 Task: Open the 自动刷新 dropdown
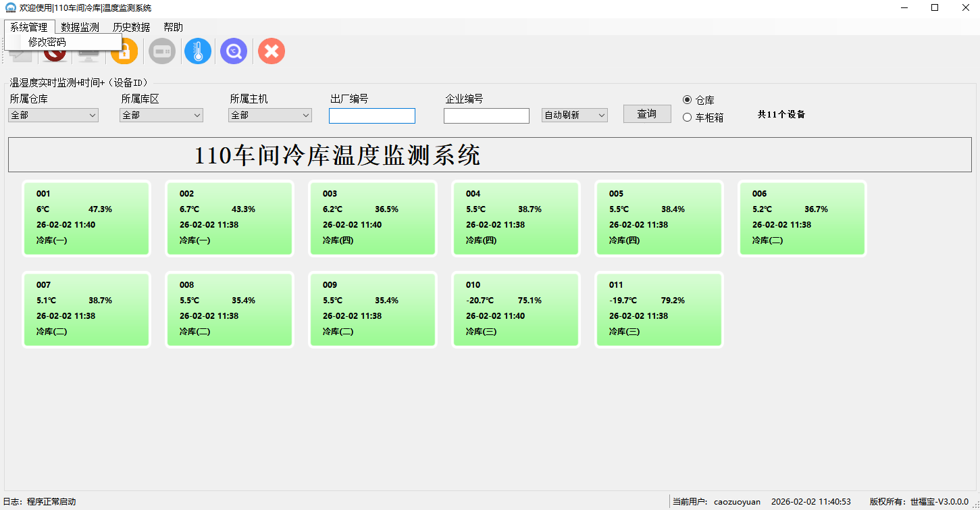point(575,116)
